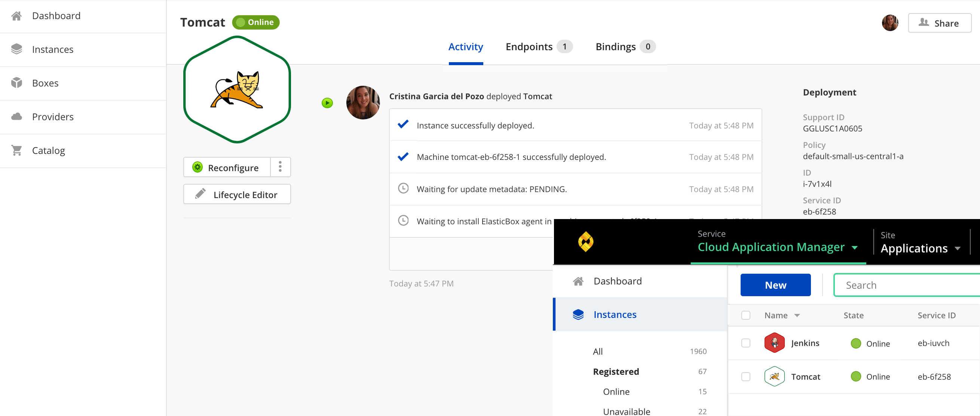This screenshot has height=416, width=980.
Task: Click the Deployment heading
Action: click(x=829, y=92)
